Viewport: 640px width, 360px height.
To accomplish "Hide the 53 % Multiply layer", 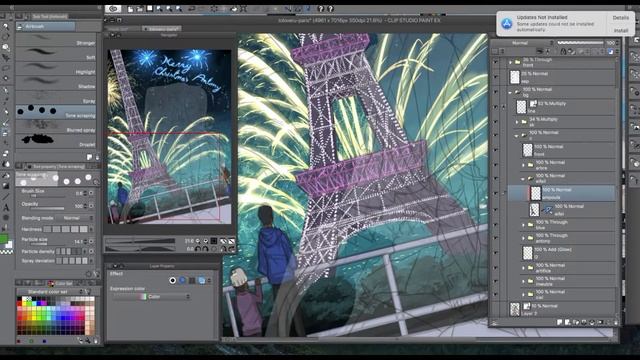I will (496, 107).
